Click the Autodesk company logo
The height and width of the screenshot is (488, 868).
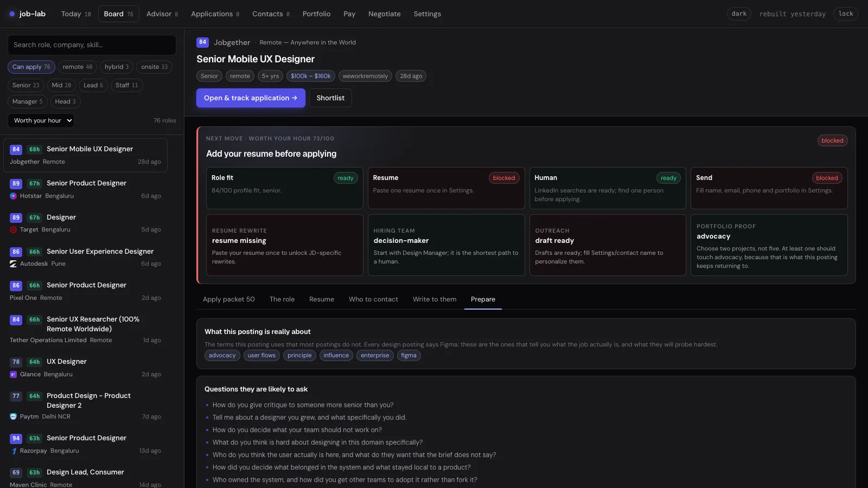13,264
